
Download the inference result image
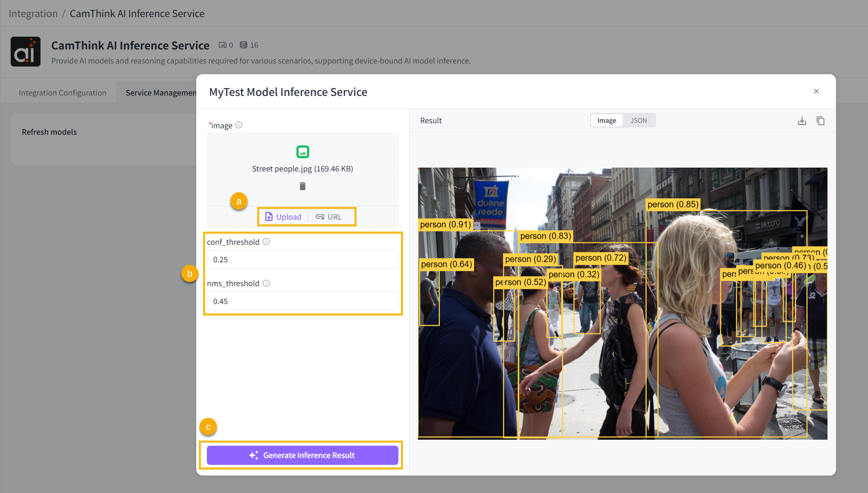pyautogui.click(x=802, y=121)
